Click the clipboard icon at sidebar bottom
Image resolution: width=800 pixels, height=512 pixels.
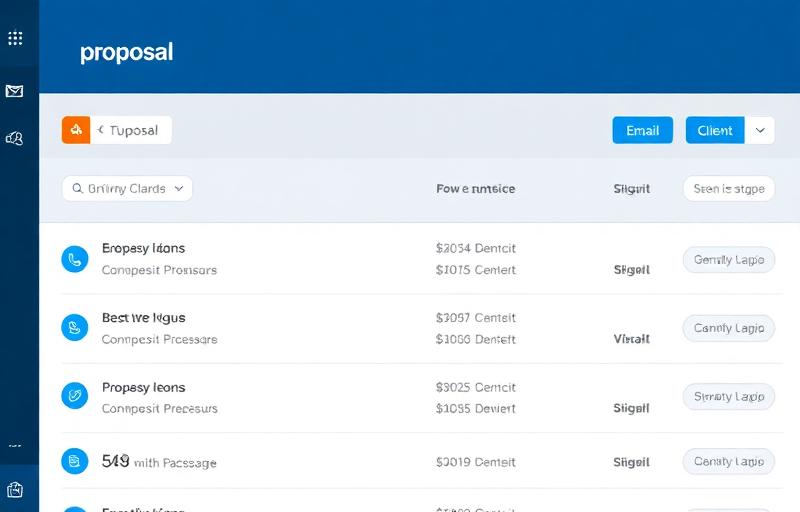click(x=15, y=490)
